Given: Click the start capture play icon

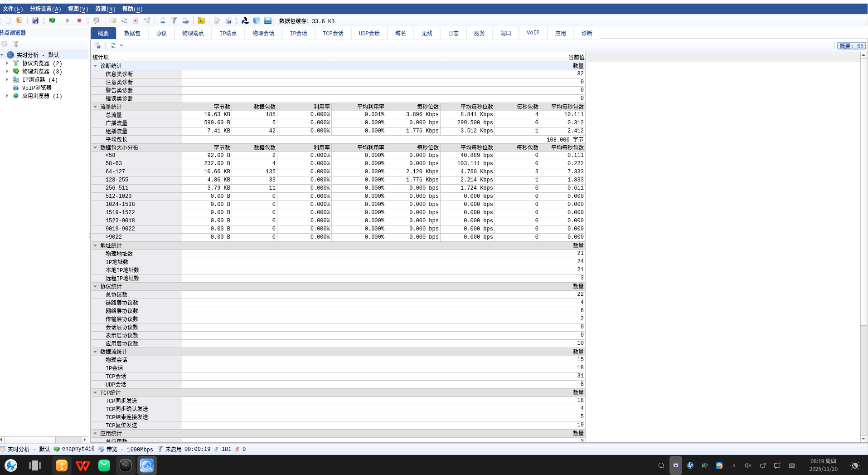Looking at the screenshot, I should pos(68,20).
